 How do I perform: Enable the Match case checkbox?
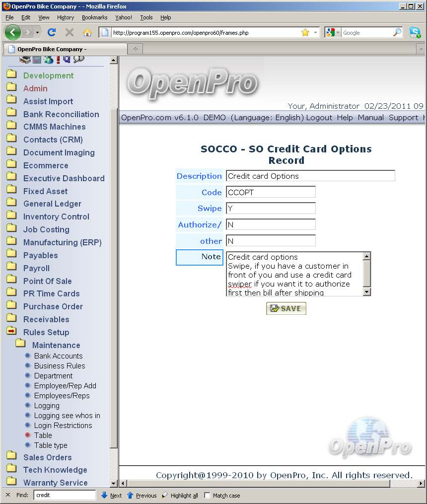tap(208, 495)
